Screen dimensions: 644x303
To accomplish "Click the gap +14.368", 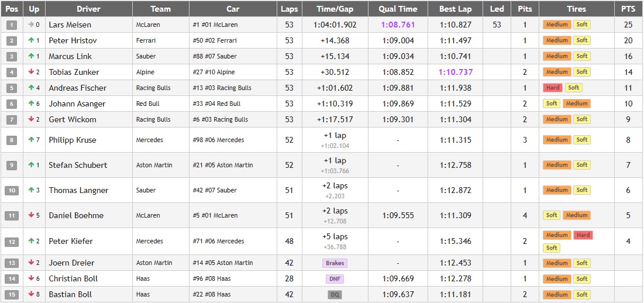I will point(335,40).
